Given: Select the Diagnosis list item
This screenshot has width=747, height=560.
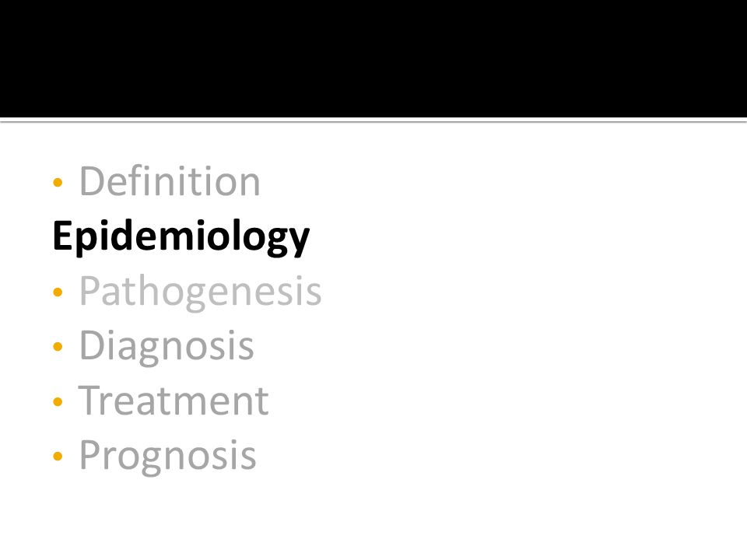Looking at the screenshot, I should (167, 346).
